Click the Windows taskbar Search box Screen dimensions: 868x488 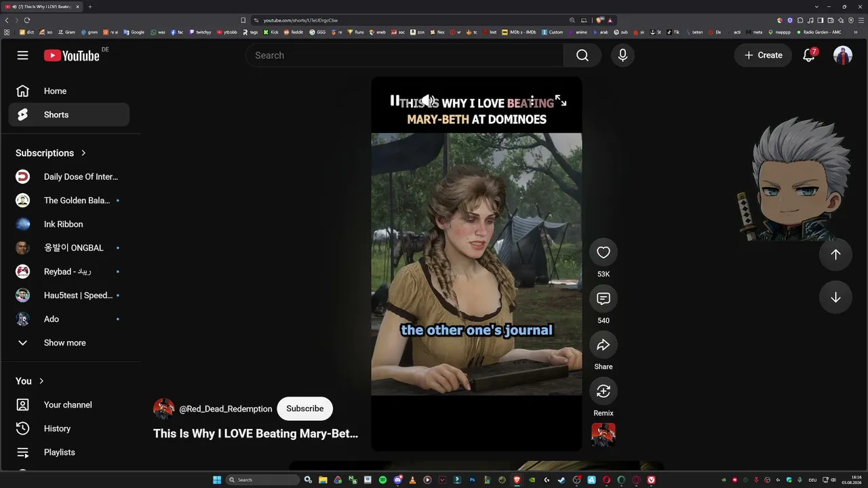pos(262,480)
